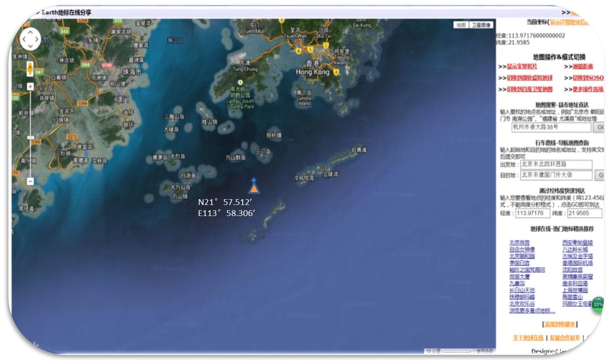Click the green 33% circular badge
This screenshot has height=364, width=609.
598,305
